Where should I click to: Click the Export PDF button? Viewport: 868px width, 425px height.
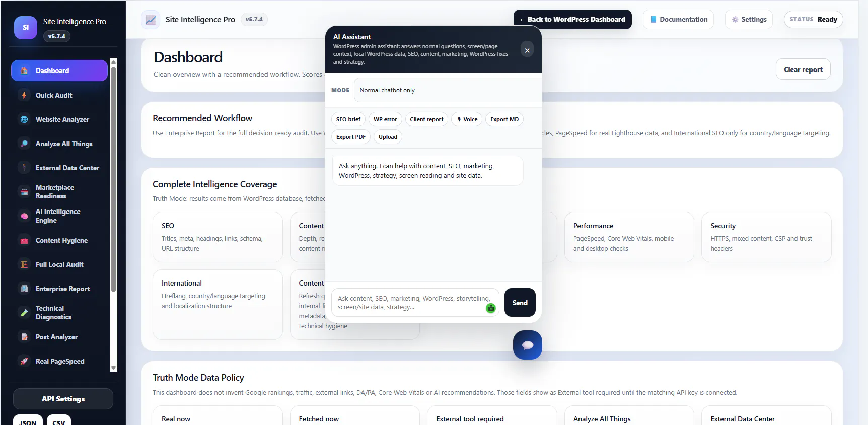[351, 137]
